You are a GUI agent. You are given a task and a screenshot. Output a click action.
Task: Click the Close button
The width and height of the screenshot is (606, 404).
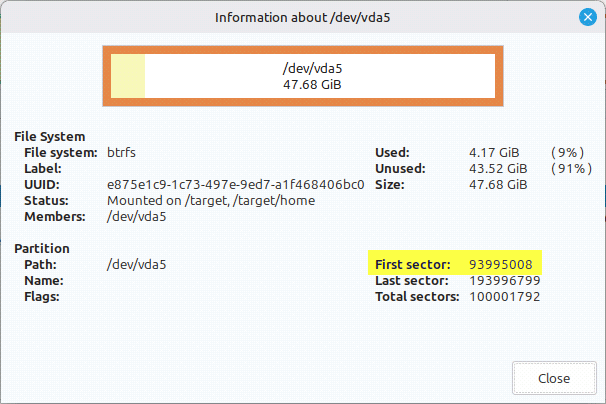tap(553, 378)
